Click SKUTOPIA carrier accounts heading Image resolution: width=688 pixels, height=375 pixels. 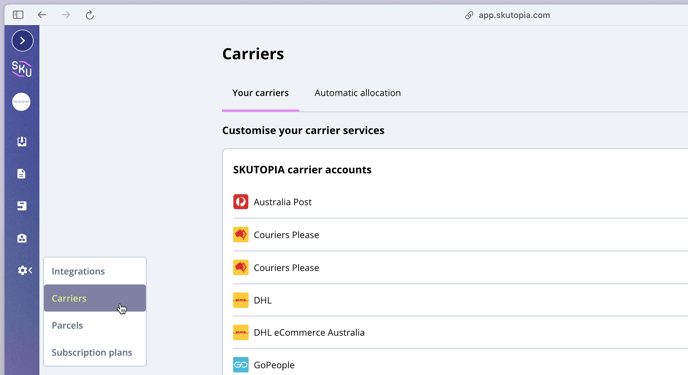pos(302,170)
